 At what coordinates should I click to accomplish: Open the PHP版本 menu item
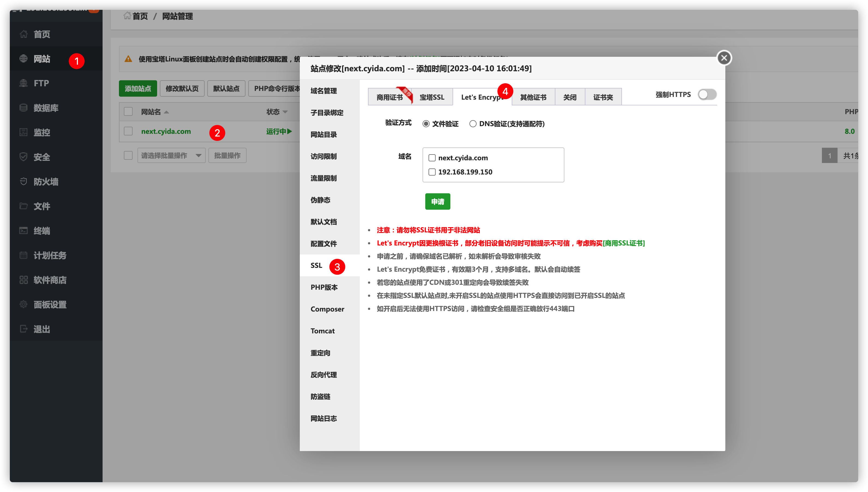tap(324, 287)
